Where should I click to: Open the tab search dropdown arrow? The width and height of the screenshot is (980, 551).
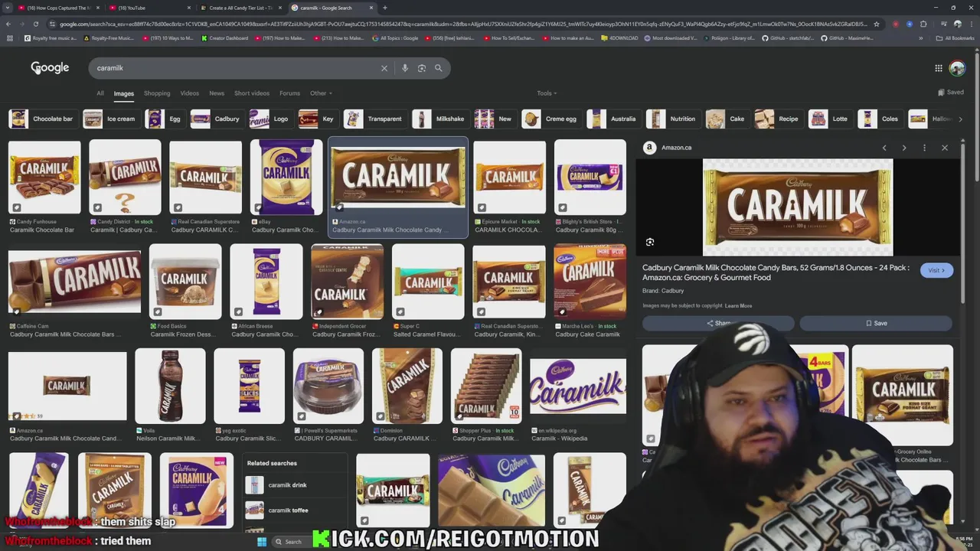tap(8, 8)
